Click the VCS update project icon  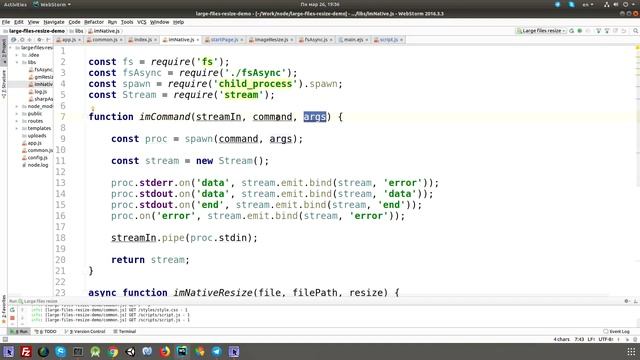[x=598, y=31]
